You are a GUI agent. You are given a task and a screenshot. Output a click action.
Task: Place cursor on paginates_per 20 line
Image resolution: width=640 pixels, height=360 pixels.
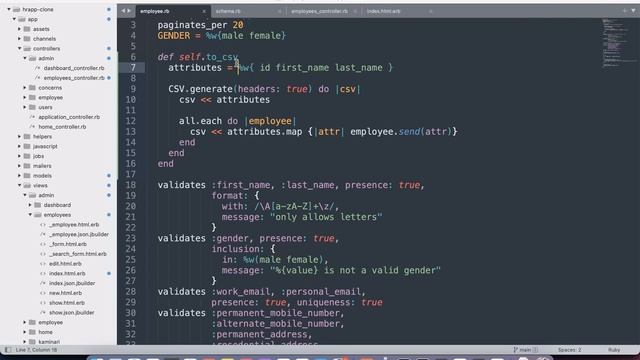pyautogui.click(x=200, y=25)
